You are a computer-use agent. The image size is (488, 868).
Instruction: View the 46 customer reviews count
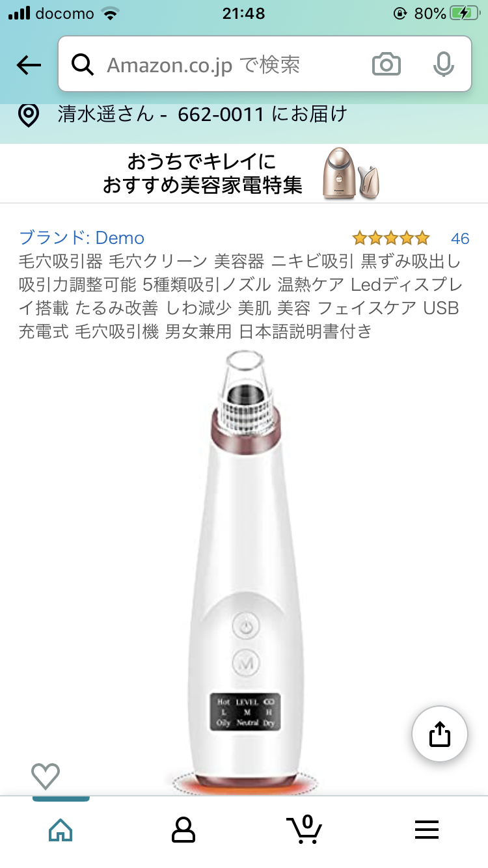click(460, 239)
